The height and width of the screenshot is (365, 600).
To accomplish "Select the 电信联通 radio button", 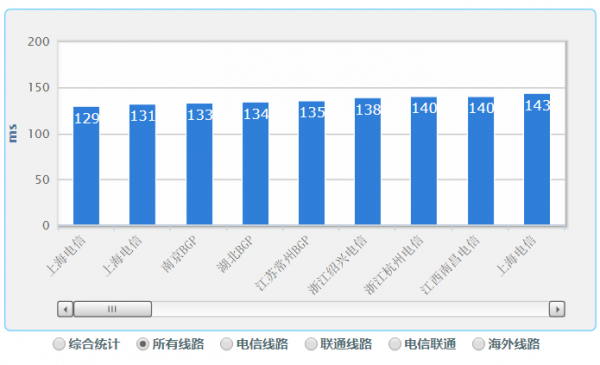I will pyautogui.click(x=395, y=344).
